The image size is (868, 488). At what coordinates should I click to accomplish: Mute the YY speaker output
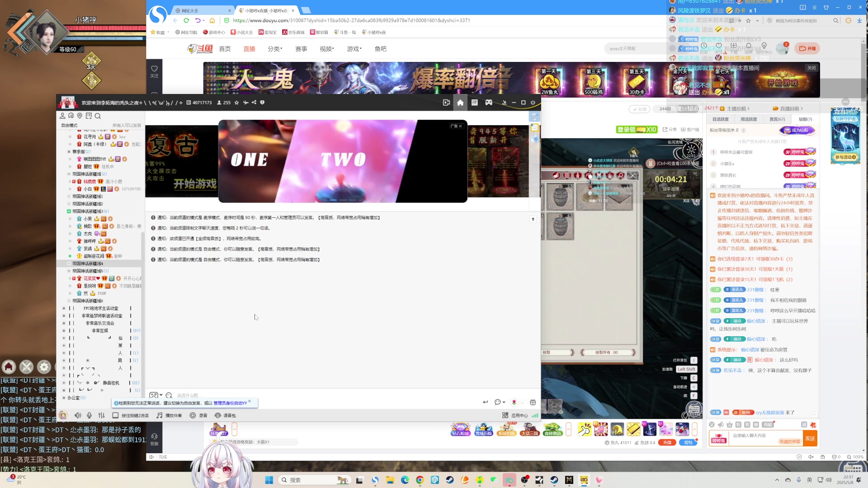pos(78,415)
